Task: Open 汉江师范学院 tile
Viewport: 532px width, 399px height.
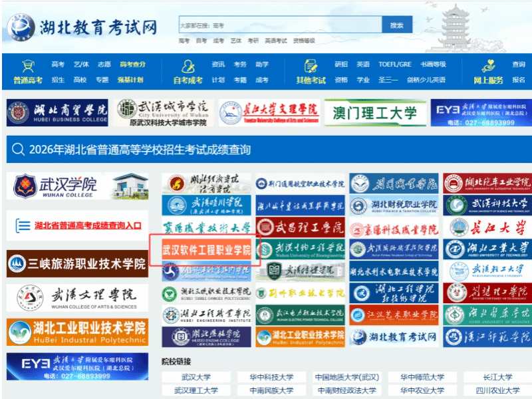Action: pyautogui.click(x=487, y=336)
